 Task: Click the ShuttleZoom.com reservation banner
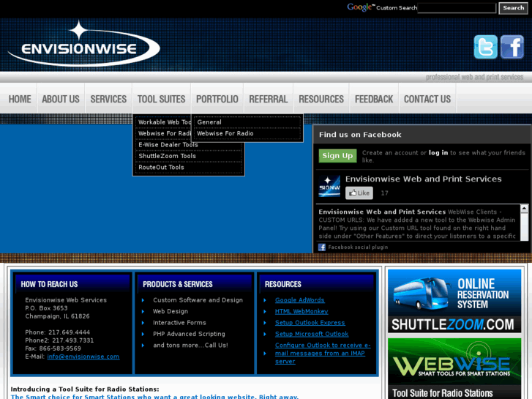pos(454,301)
